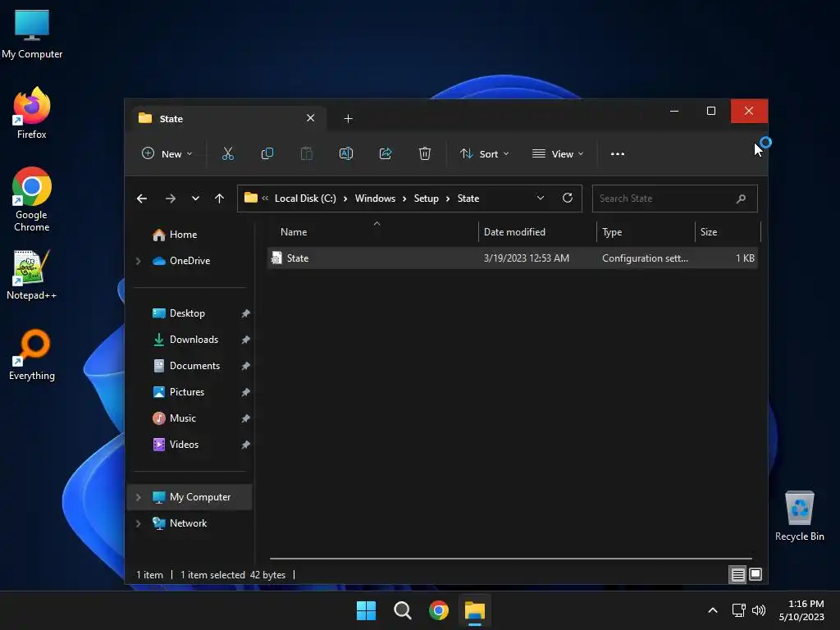
Task: Show hidden system tray icons
Action: click(713, 610)
